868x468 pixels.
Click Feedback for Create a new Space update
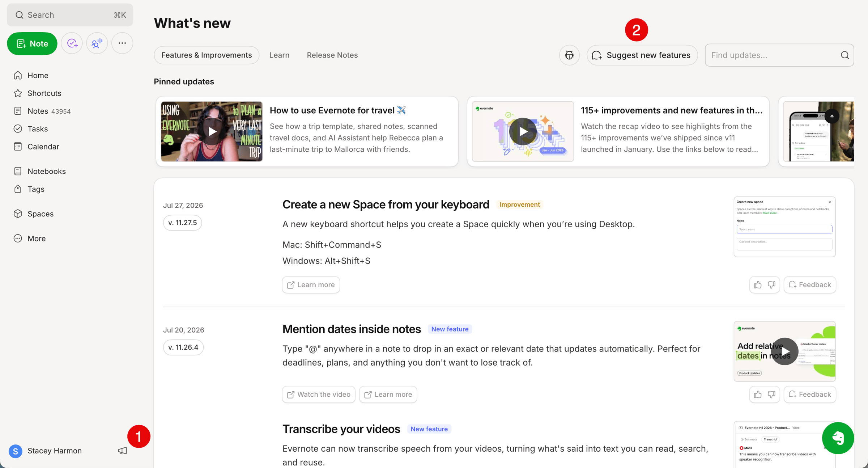click(x=810, y=285)
